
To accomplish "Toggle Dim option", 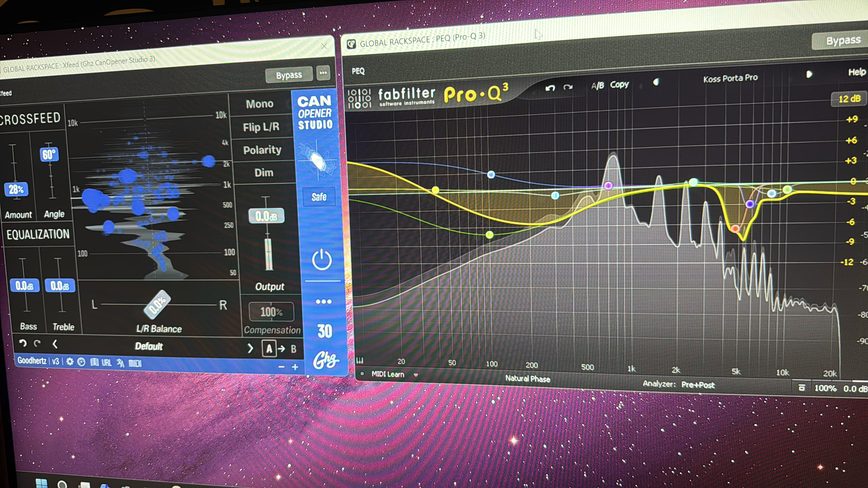I will pos(264,173).
